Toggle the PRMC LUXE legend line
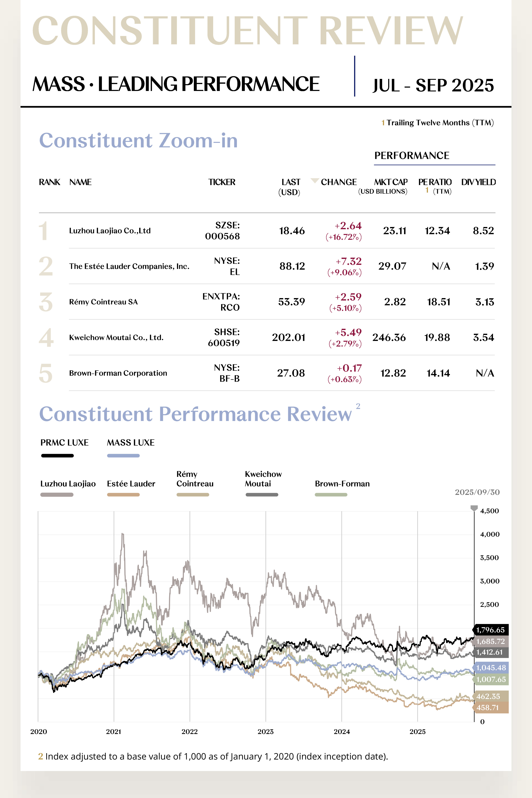The image size is (532, 798). click(x=57, y=456)
